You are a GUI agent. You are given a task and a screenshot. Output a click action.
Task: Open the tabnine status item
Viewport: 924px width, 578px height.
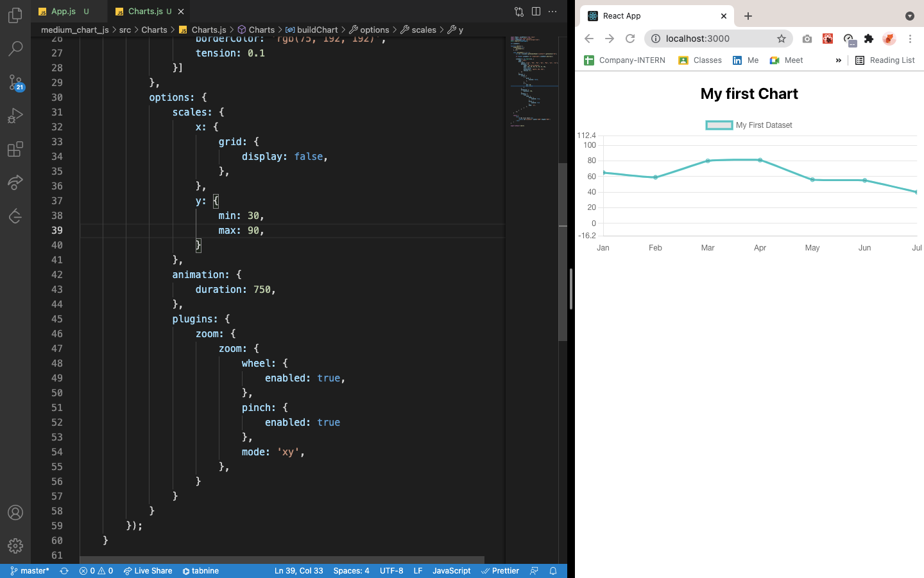(200, 571)
